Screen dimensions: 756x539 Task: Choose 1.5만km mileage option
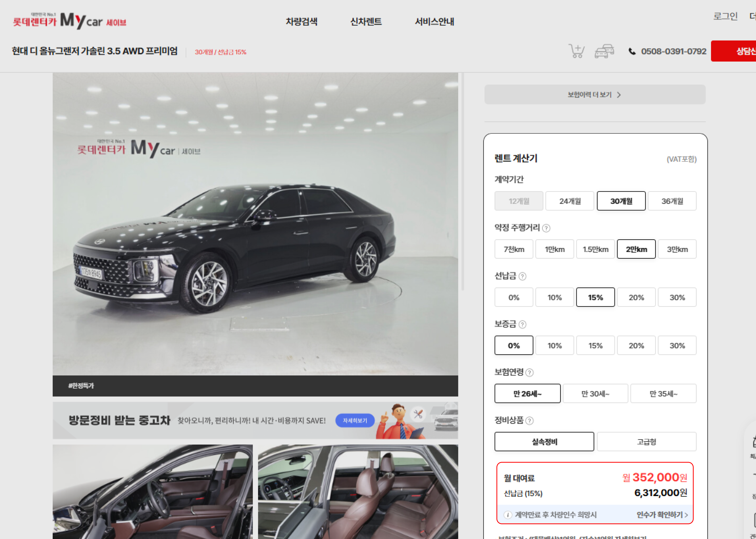pos(595,249)
